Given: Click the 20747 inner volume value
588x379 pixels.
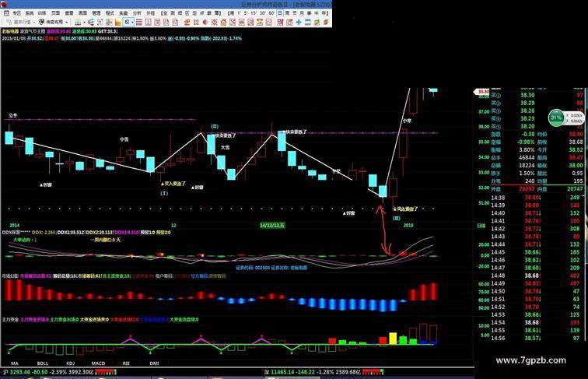Looking at the screenshot, I should pyautogui.click(x=575, y=189).
